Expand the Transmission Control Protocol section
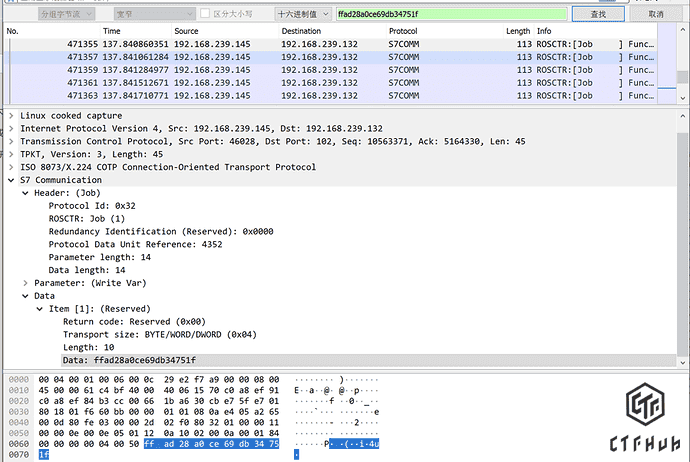The height and width of the screenshot is (462, 690). [x=11, y=141]
